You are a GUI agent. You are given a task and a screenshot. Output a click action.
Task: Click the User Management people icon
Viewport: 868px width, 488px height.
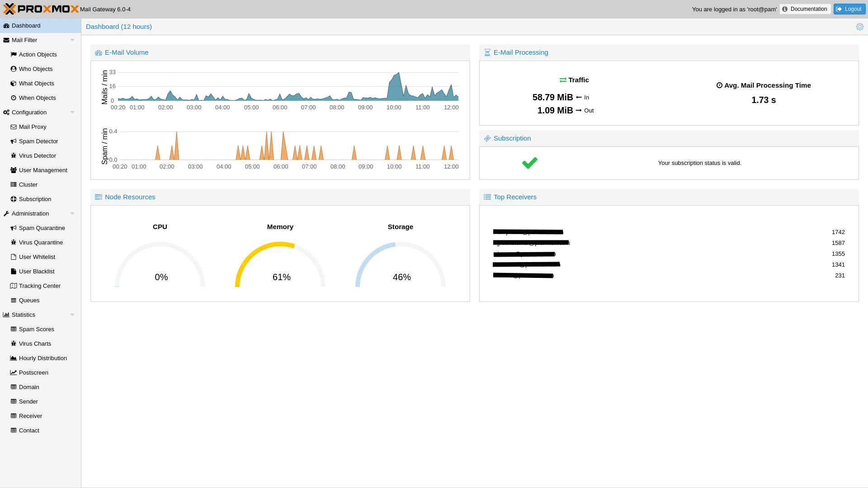(x=14, y=170)
